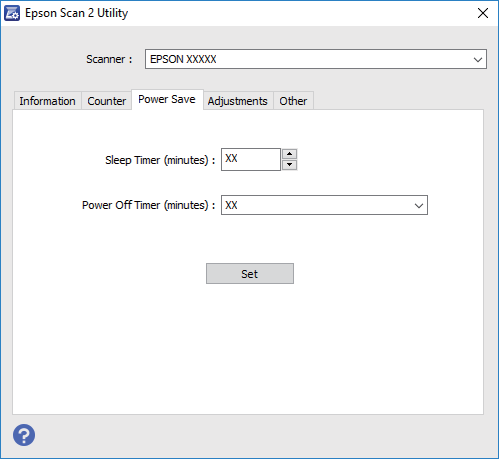Click the Epson Scan 2 Utility app icon
The width and height of the screenshot is (499, 459).
tap(12, 13)
